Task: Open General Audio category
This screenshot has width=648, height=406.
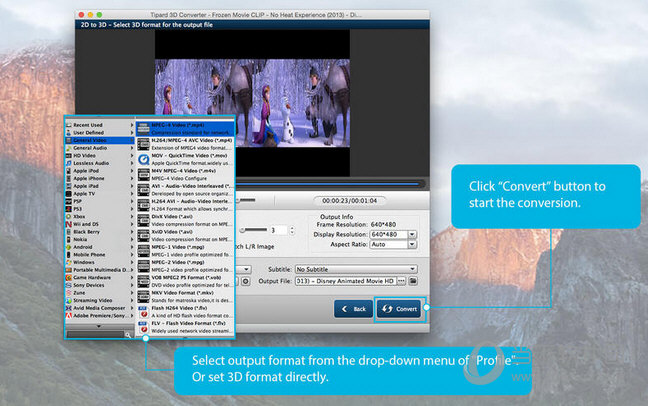Action: coord(100,148)
